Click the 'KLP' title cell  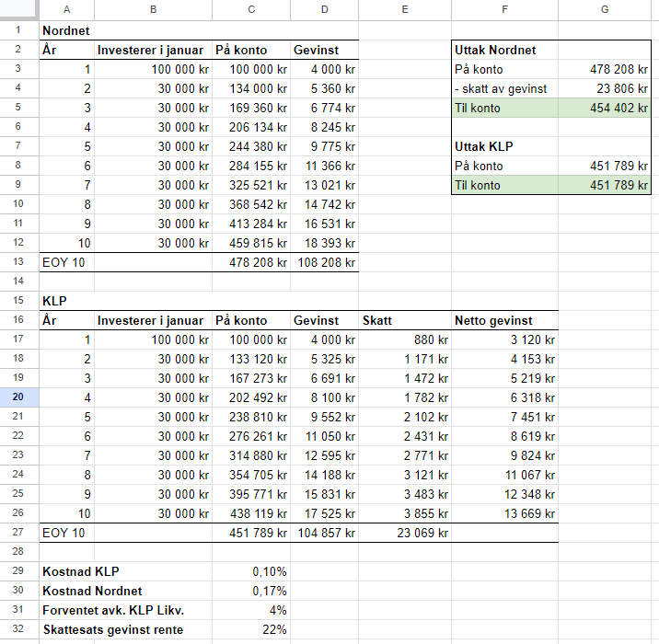click(67, 301)
